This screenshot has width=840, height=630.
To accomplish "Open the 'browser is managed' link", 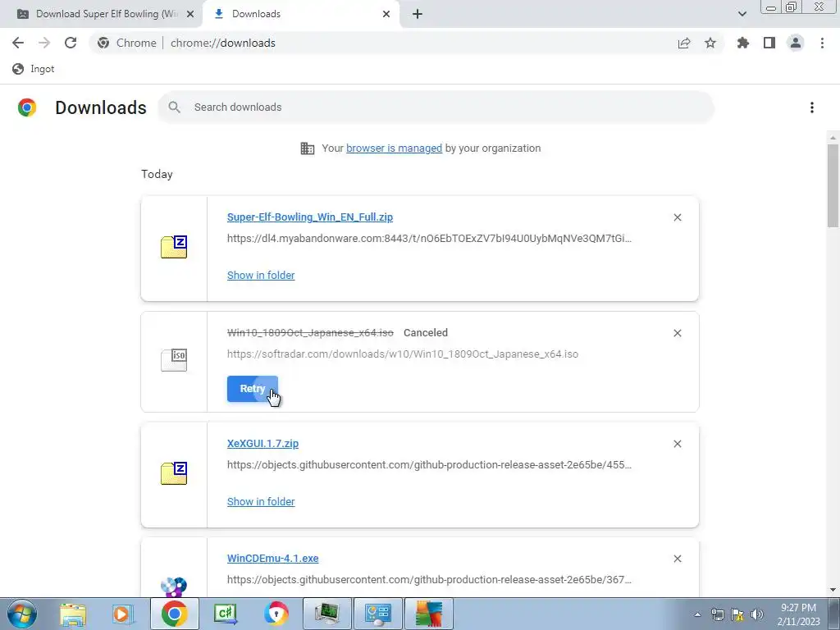I will click(394, 148).
